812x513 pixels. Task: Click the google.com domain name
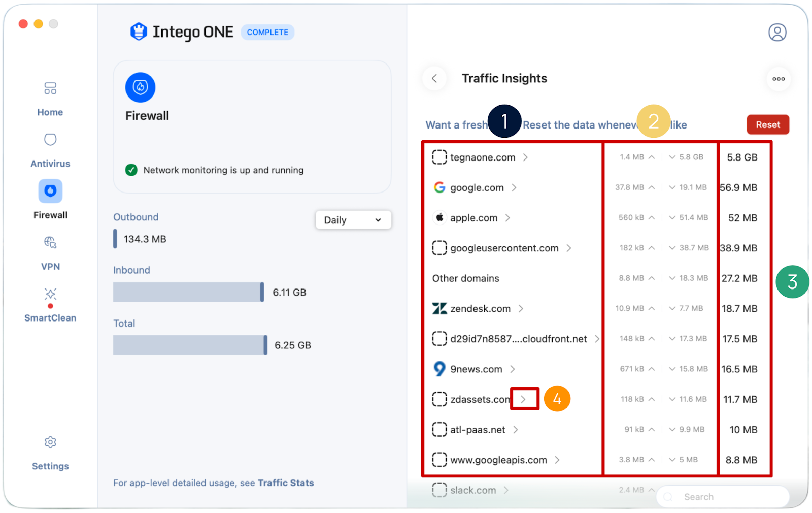coord(477,187)
